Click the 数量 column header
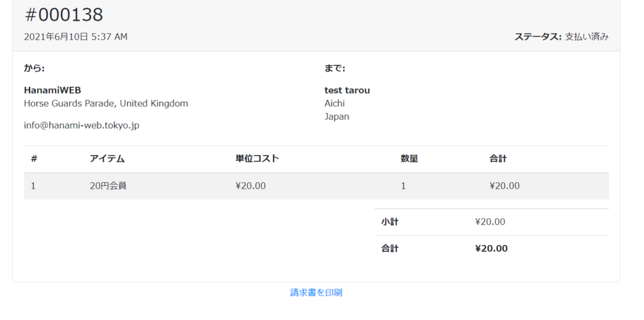 [x=409, y=159]
